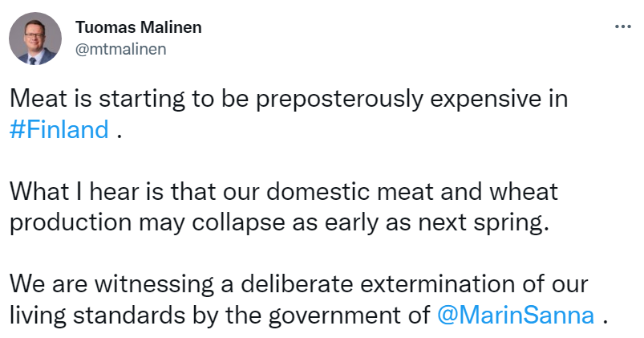Click the word "extermination" in the tweet

pyautogui.click(x=443, y=285)
